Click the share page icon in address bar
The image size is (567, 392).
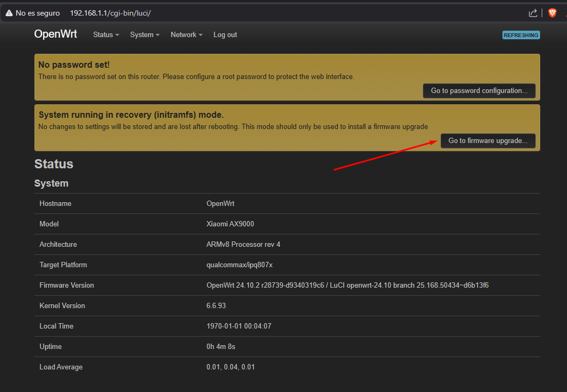[533, 13]
